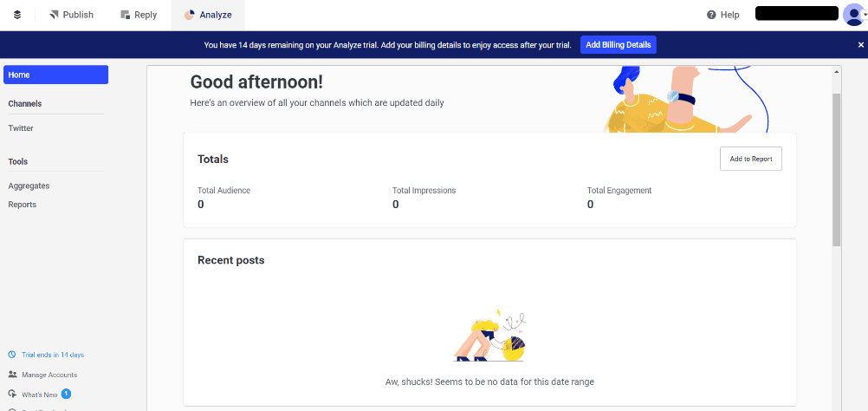Switch to the Reply tab
868x411 pixels.
139,15
